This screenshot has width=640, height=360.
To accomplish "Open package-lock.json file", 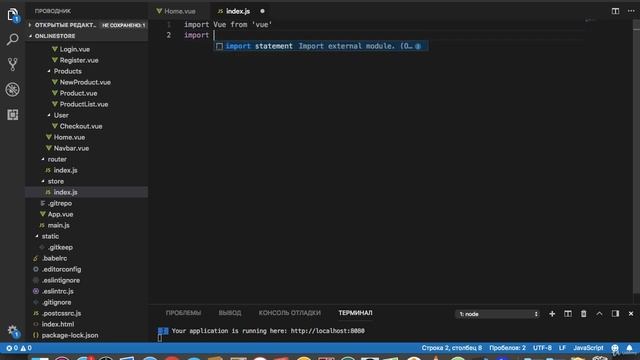I will [x=70, y=335].
